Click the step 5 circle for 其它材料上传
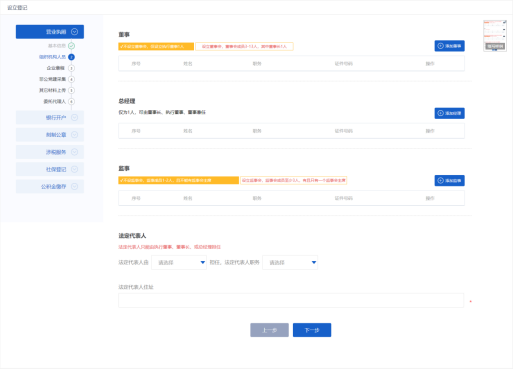Viewport: 514px width, 369px height. tap(71, 90)
